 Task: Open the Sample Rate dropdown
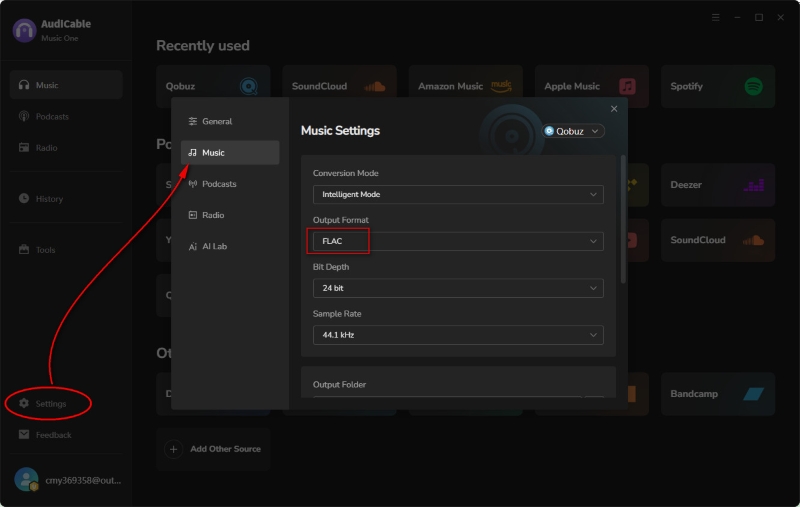pyautogui.click(x=458, y=335)
